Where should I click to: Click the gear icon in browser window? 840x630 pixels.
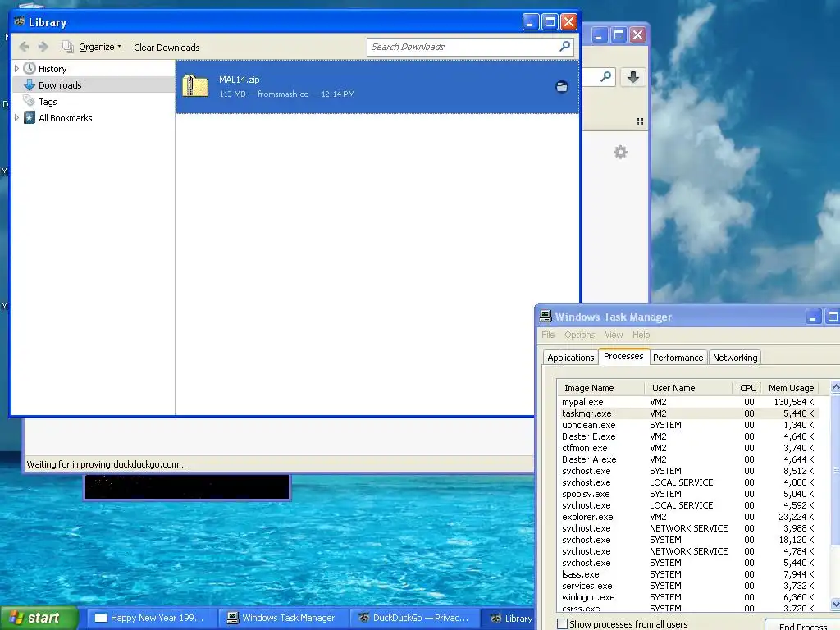[620, 152]
